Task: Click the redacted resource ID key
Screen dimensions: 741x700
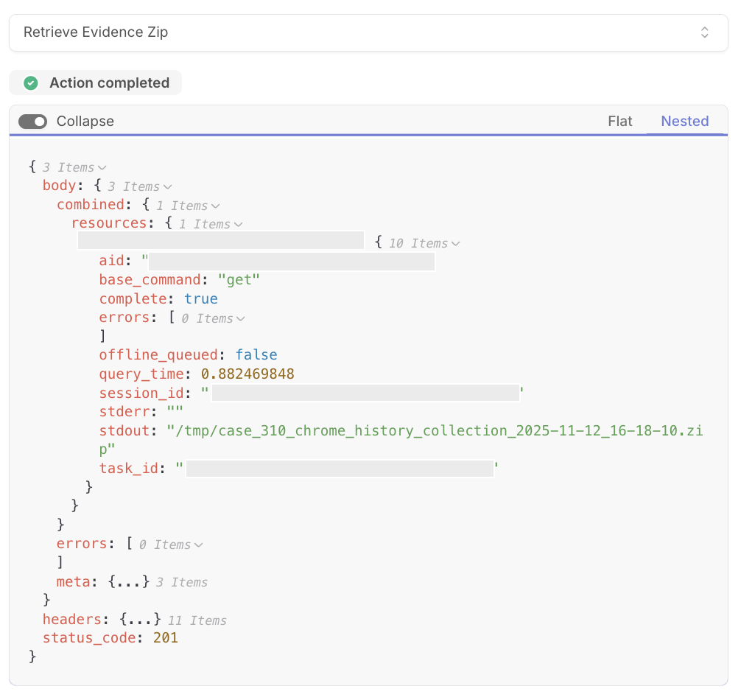Action: [x=221, y=240]
